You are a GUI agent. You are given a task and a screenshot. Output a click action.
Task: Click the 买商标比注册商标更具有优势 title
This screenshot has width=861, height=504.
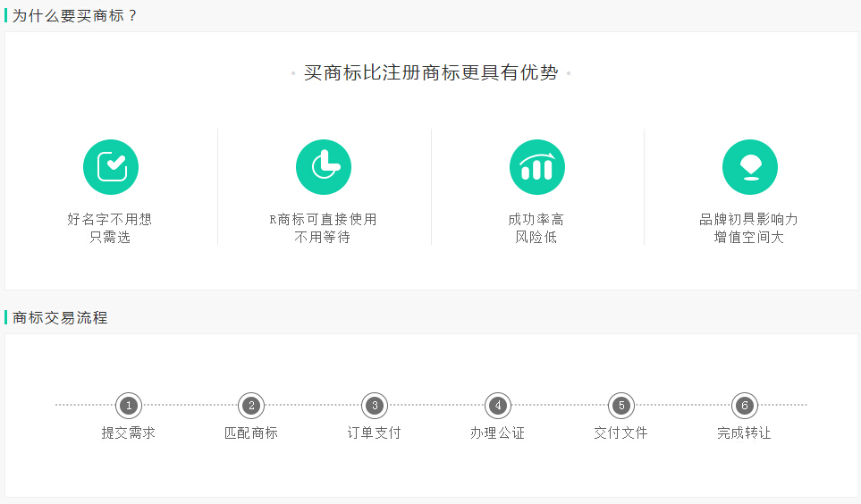431,73
